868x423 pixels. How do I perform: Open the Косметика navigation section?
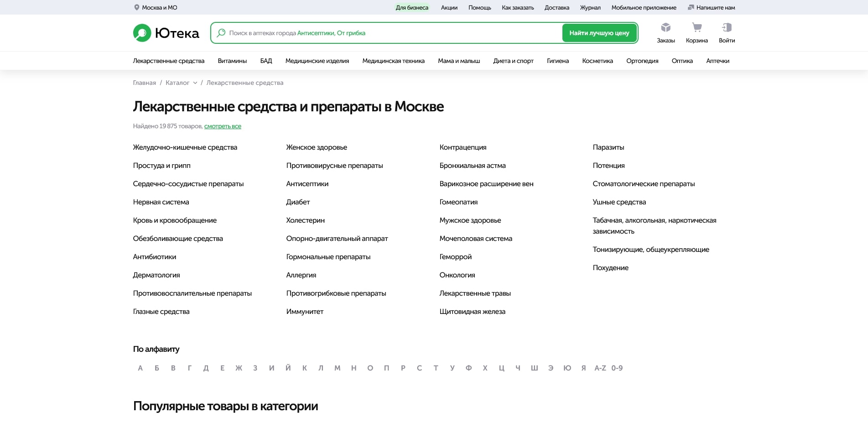coord(597,61)
